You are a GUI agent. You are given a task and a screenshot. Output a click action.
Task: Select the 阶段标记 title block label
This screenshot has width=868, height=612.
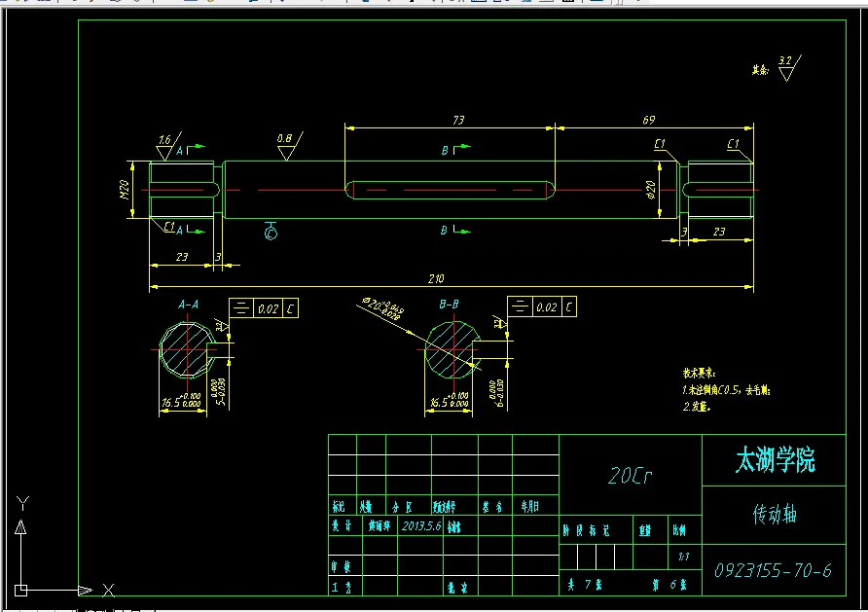coord(586,530)
